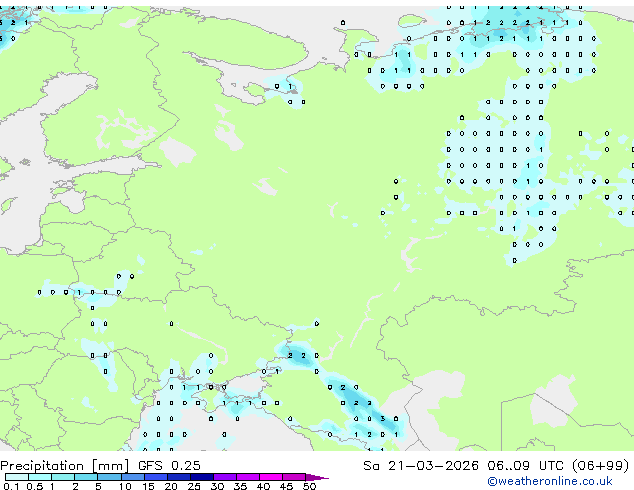Screen dimensions: 634x490
Task: Click the '50' legend scale value
Action: (309, 486)
